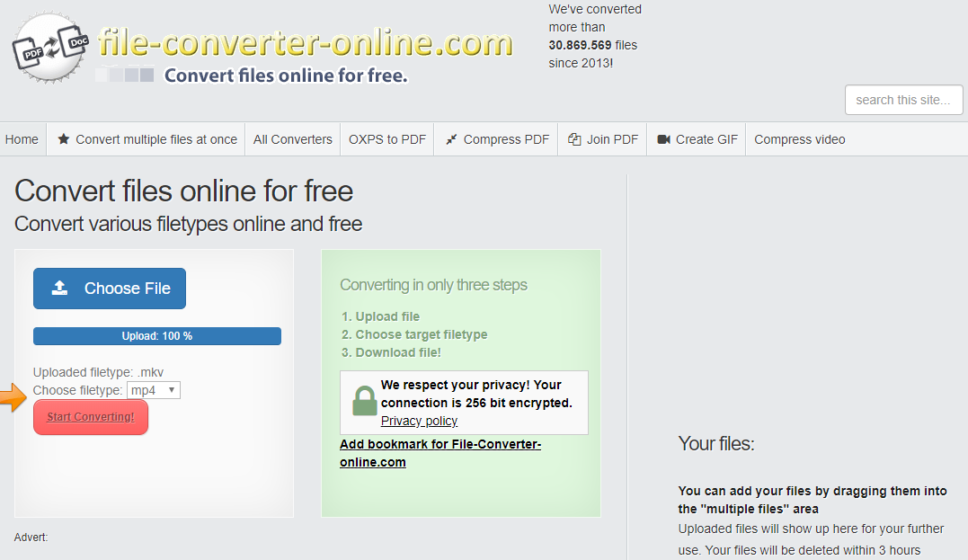Click the 2. Choose target filetype step
The height and width of the screenshot is (560, 968).
coord(414,334)
